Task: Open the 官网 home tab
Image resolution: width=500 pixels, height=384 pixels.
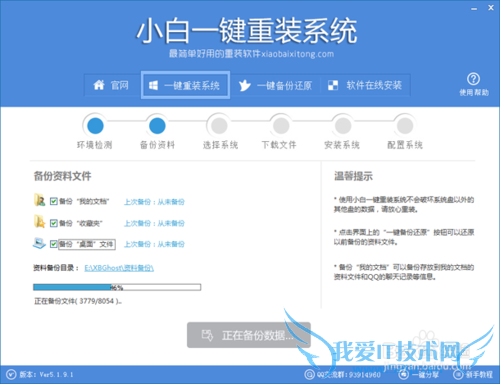Action: tap(112, 85)
